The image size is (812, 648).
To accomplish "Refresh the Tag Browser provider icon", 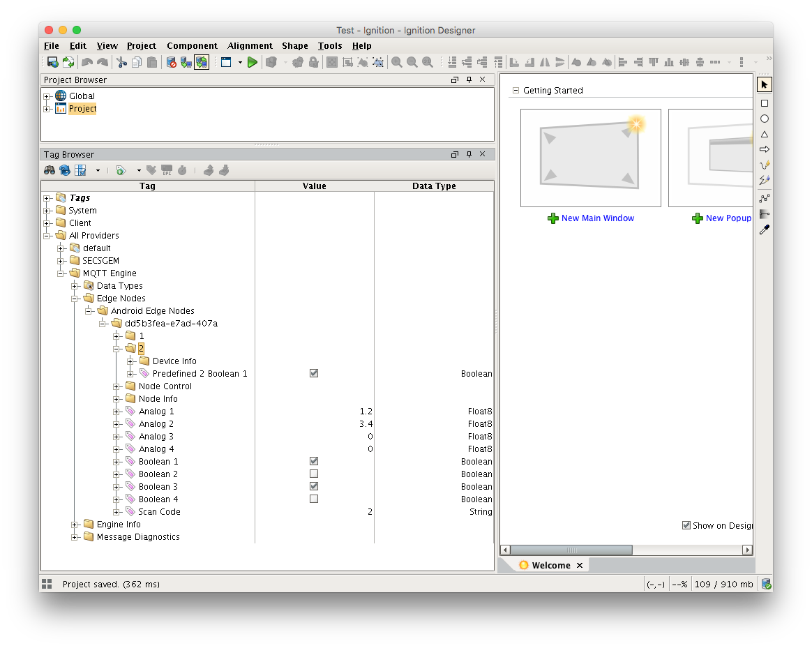I will coord(65,170).
